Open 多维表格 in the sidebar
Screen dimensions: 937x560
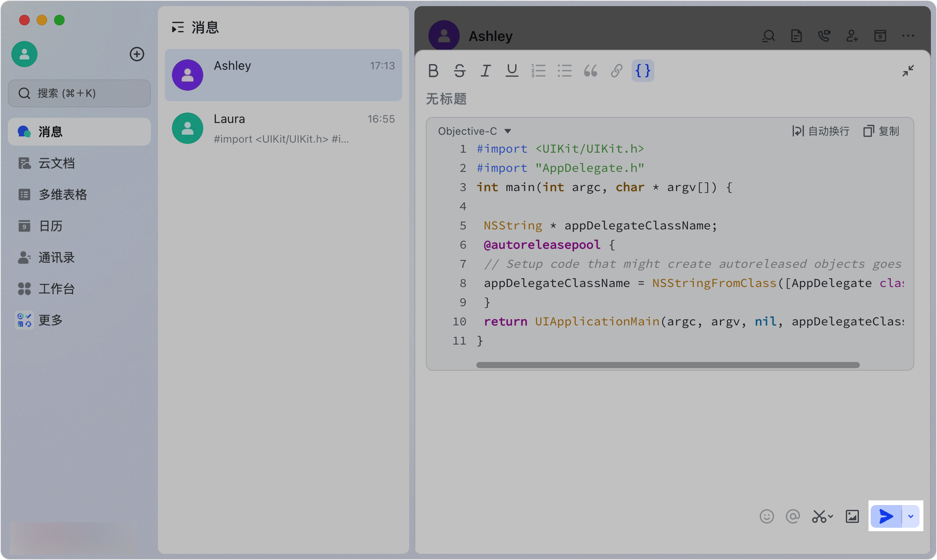[79, 195]
